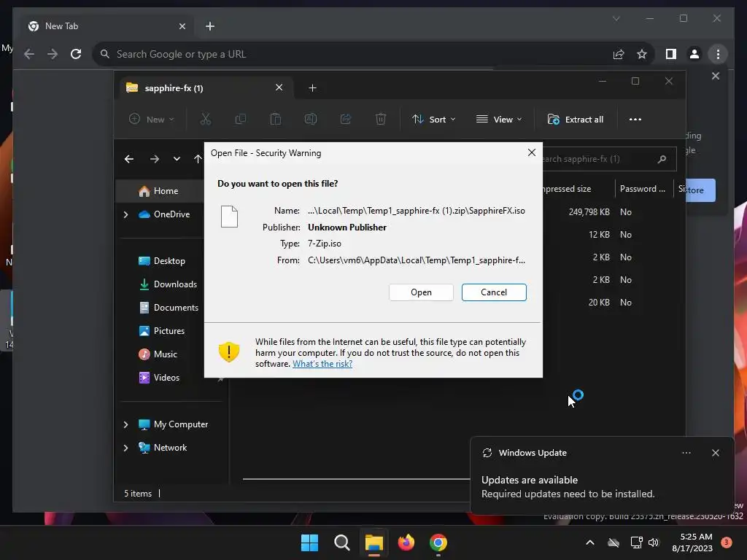Open Desktop in the navigation pane
The height and width of the screenshot is (560, 747).
coord(161,261)
